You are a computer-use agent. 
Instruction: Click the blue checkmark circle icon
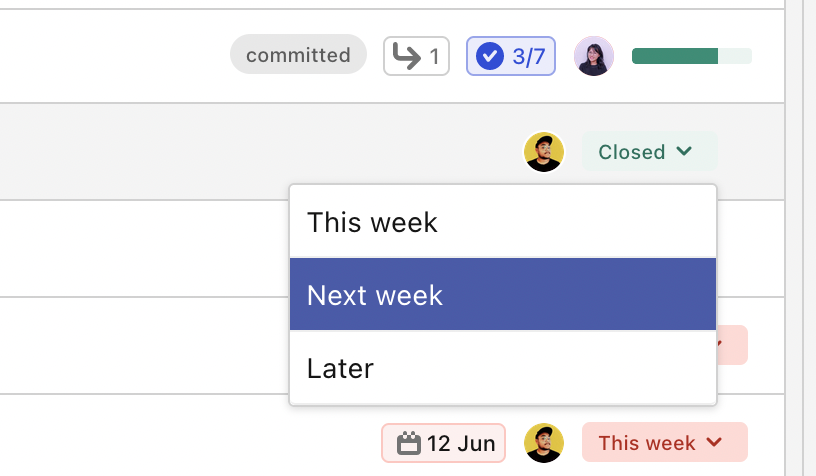pyautogui.click(x=490, y=56)
